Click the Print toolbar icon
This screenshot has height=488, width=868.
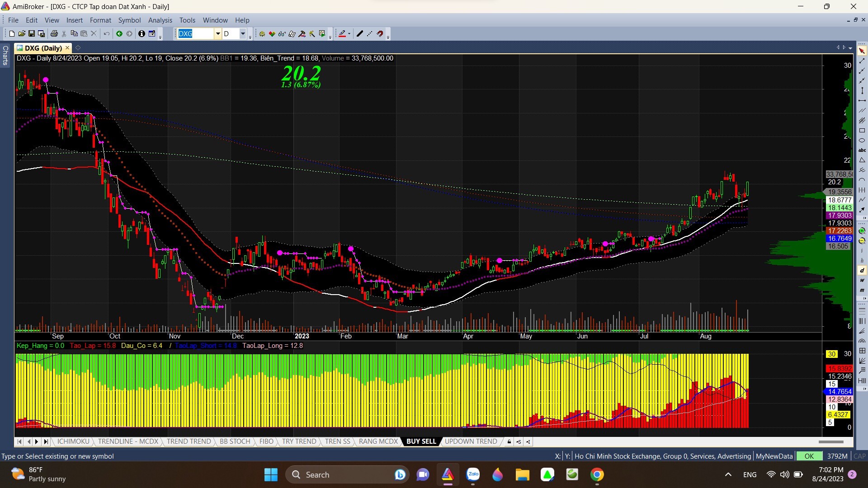click(54, 33)
